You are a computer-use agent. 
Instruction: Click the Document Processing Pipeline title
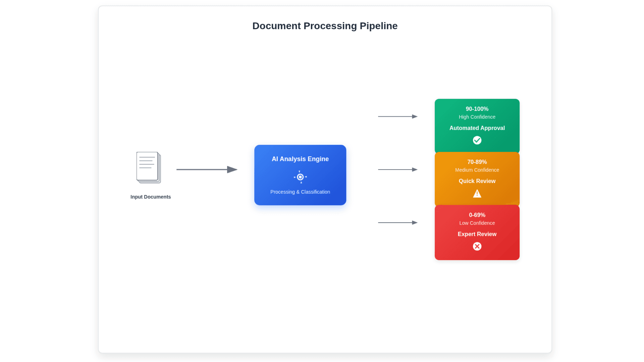[x=325, y=26]
